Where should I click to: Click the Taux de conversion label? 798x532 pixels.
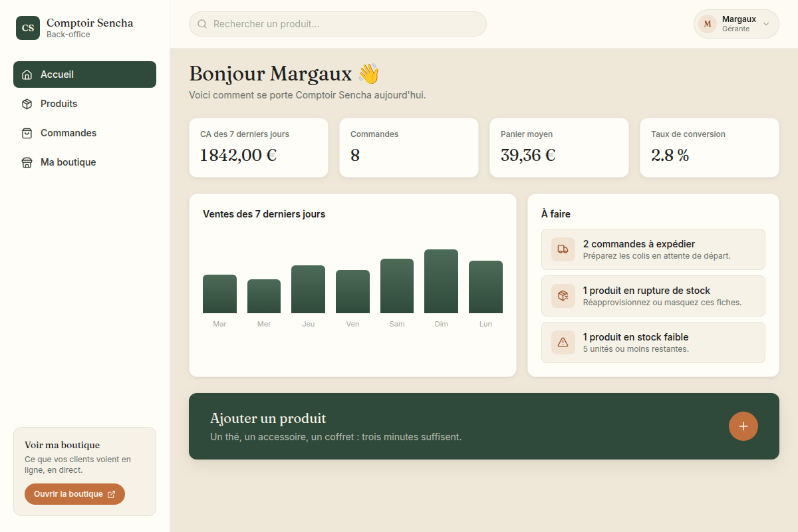click(x=688, y=134)
